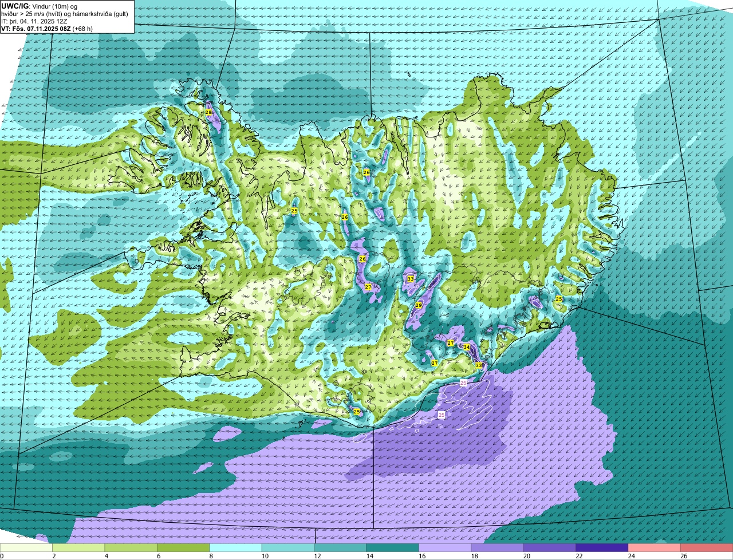Pick the 4–6 m/s light green legend swatch

coord(131,547)
